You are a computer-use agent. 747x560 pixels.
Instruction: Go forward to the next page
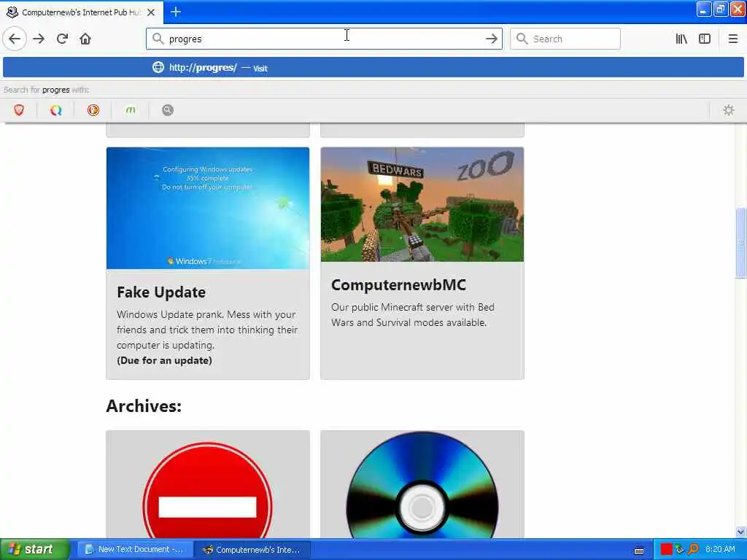[39, 39]
